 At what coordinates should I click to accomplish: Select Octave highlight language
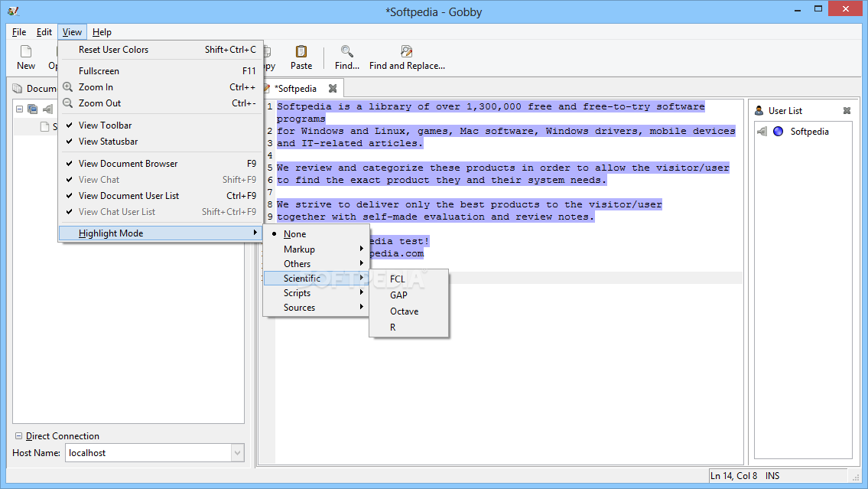point(408,311)
